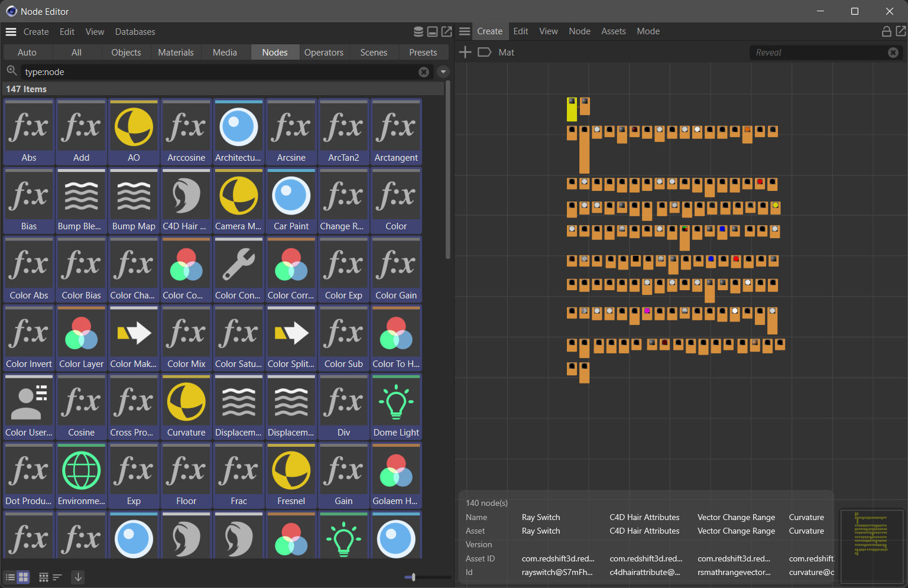Select the Color Layer node
The height and width of the screenshot is (588, 908).
tap(82, 337)
